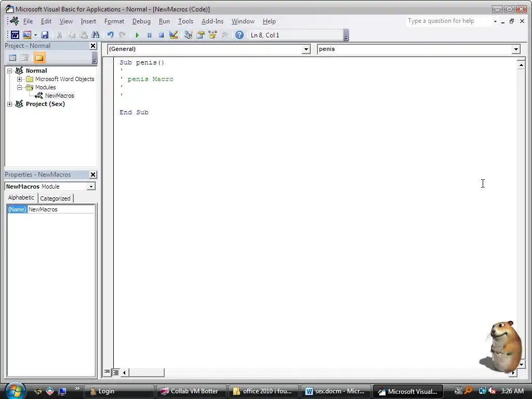532x399 pixels.
Task: Click the MDI restore window button in the menu bar
Action: pos(512,21)
